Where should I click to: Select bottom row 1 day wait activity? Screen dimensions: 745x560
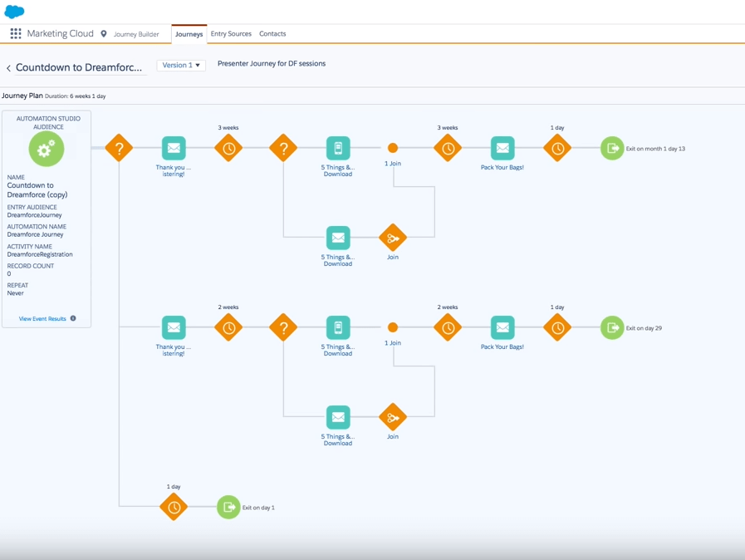(x=174, y=507)
